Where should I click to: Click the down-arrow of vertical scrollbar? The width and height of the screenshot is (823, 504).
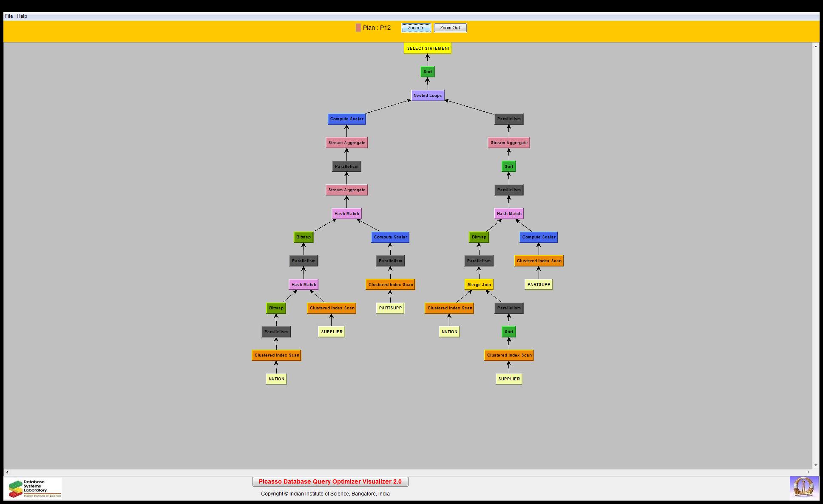(815, 465)
